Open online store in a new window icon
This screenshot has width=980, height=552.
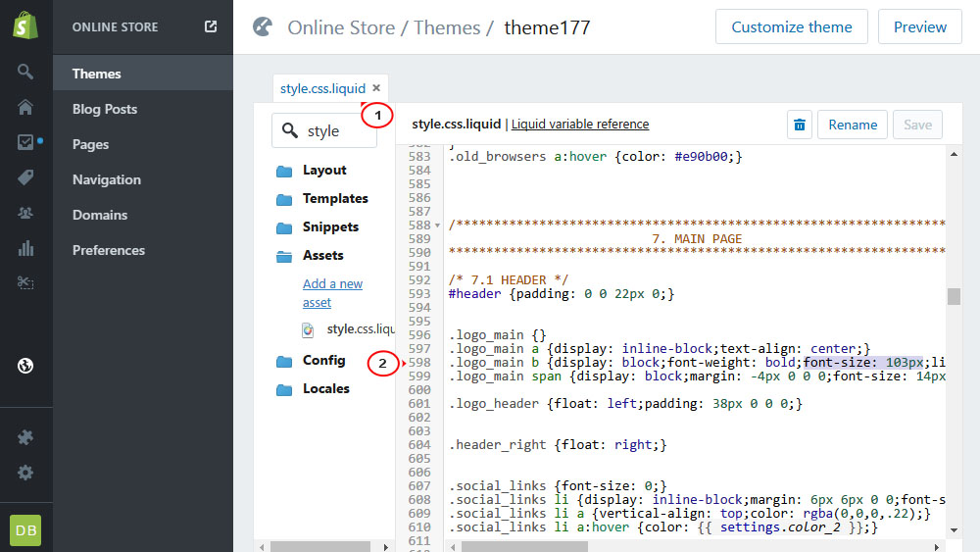[x=211, y=26]
